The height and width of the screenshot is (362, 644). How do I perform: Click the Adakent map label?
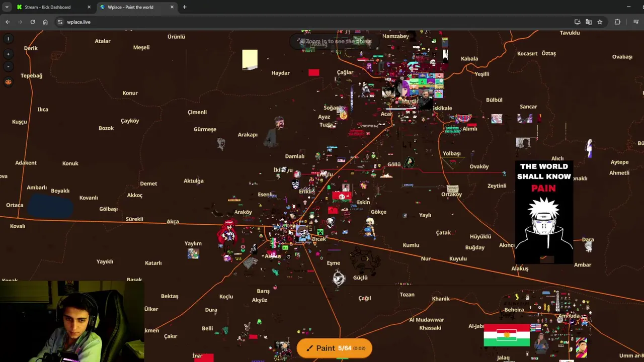pyautogui.click(x=26, y=163)
